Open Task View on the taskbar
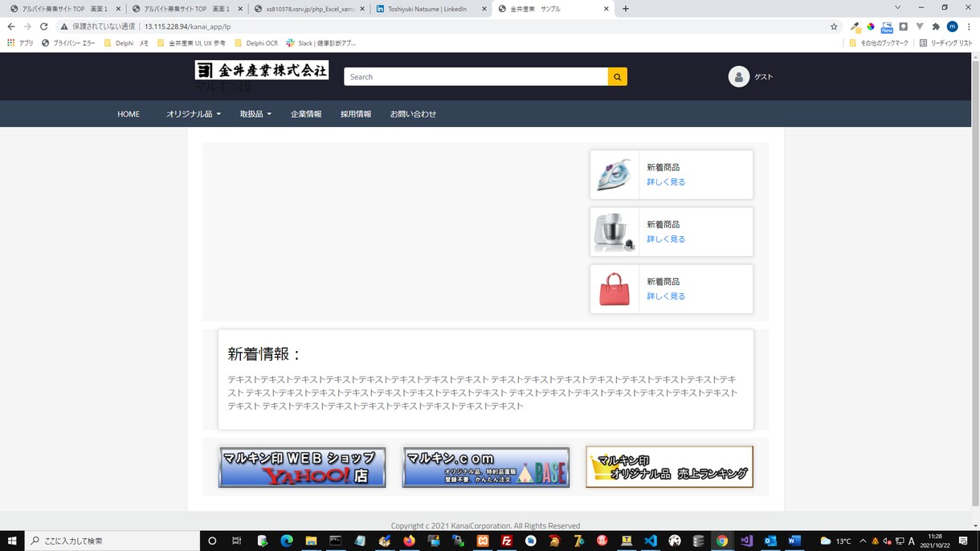 pos(236,541)
